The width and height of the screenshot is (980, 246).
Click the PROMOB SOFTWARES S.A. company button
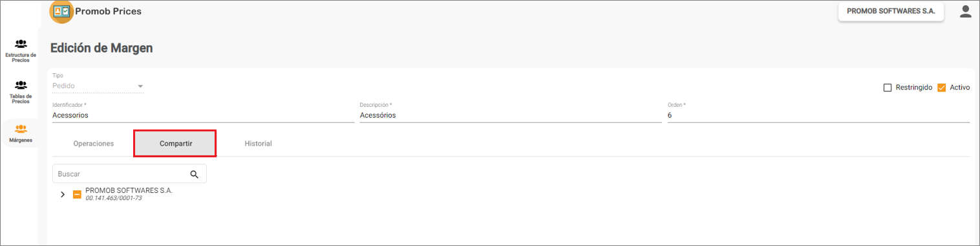891,11
